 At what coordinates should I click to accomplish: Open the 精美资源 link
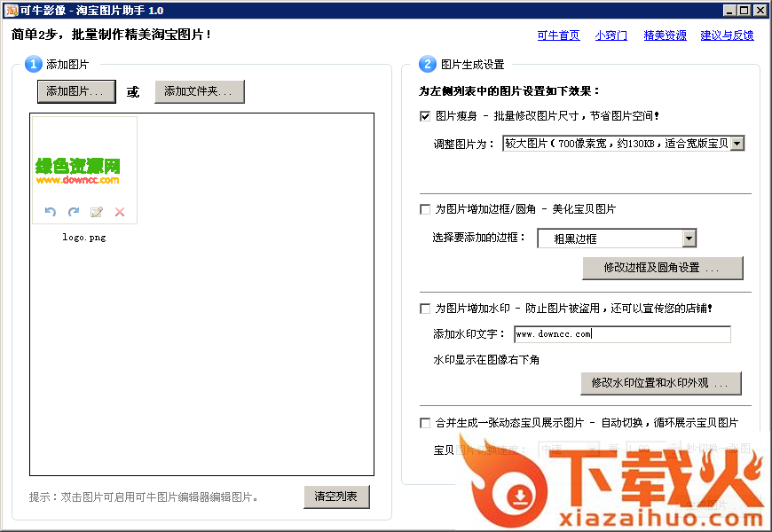pos(666,35)
